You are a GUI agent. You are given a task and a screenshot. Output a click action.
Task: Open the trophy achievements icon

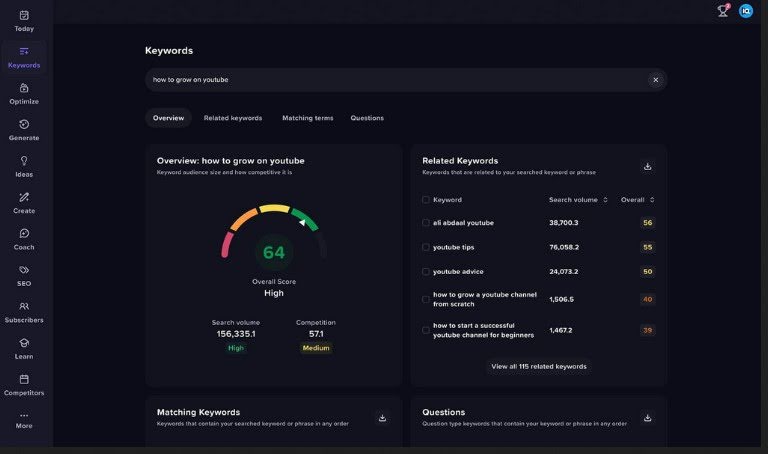[723, 11]
